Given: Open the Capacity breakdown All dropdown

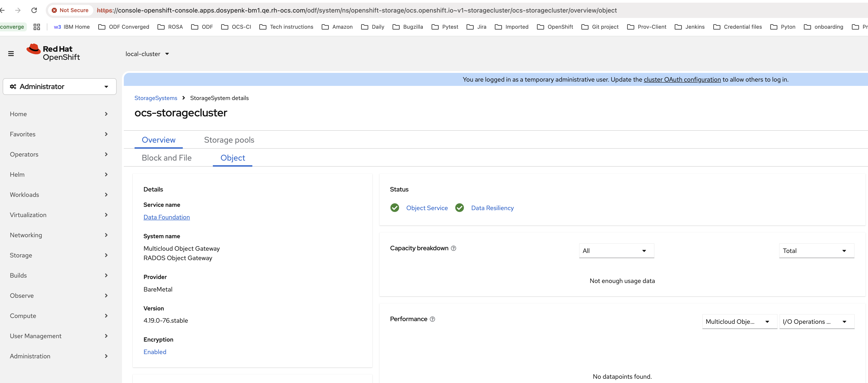Looking at the screenshot, I should point(616,251).
